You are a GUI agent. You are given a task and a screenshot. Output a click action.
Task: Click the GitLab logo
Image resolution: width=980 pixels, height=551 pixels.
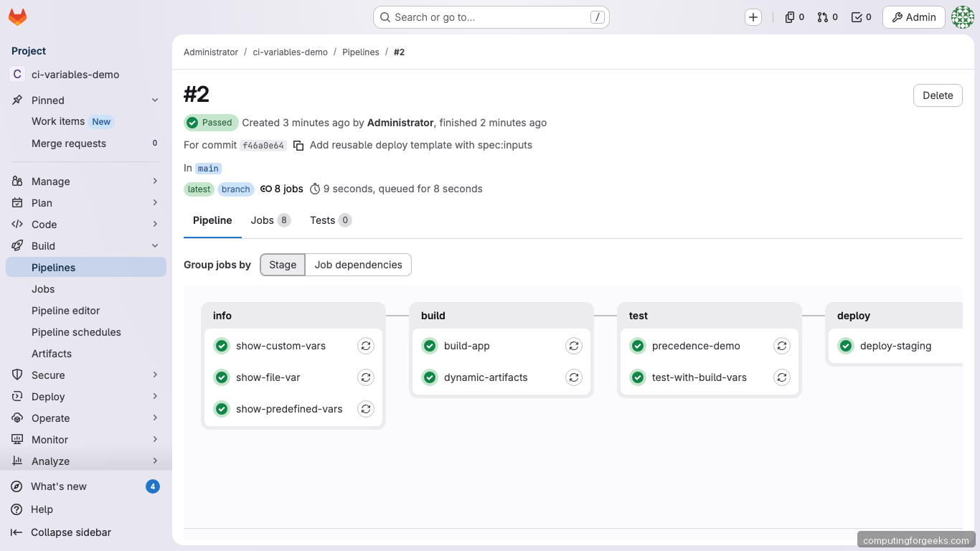coord(17,17)
